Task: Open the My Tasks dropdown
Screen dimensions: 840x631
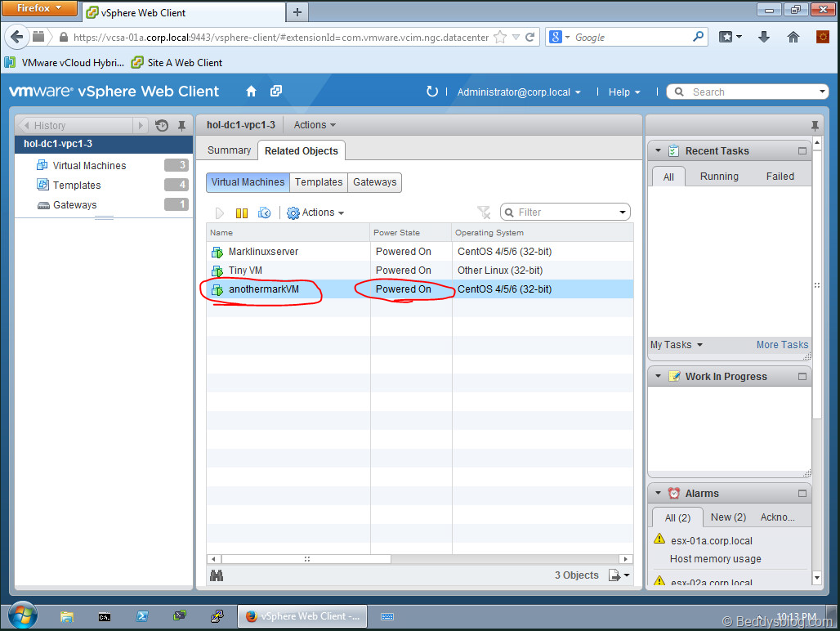Action: [676, 345]
